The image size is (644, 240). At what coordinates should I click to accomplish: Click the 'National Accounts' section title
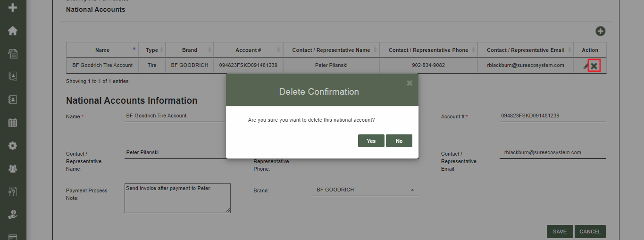click(96, 9)
